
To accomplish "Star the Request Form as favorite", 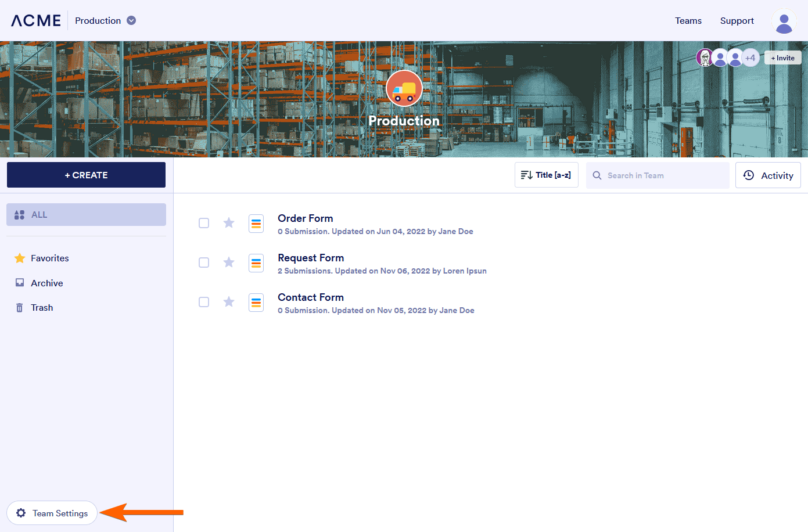I will [x=229, y=262].
